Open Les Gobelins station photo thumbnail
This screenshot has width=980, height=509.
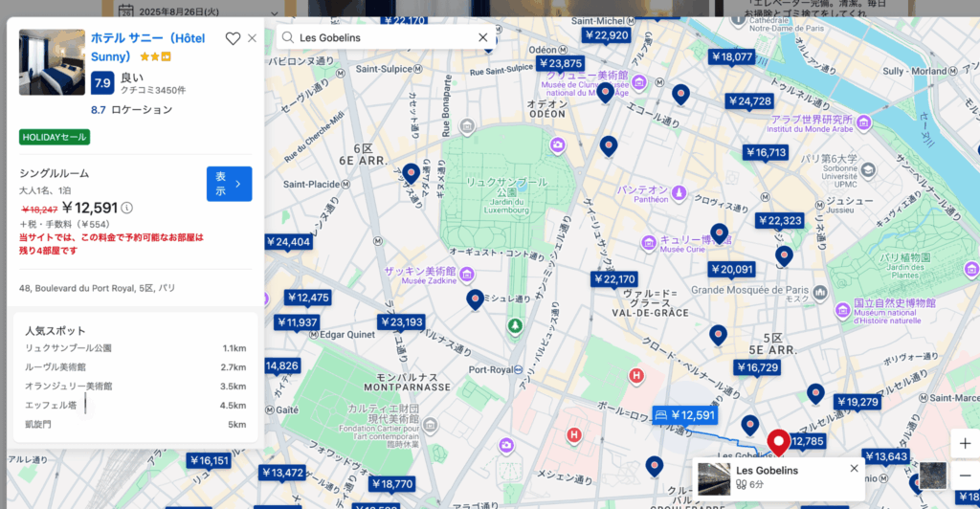pos(714,479)
